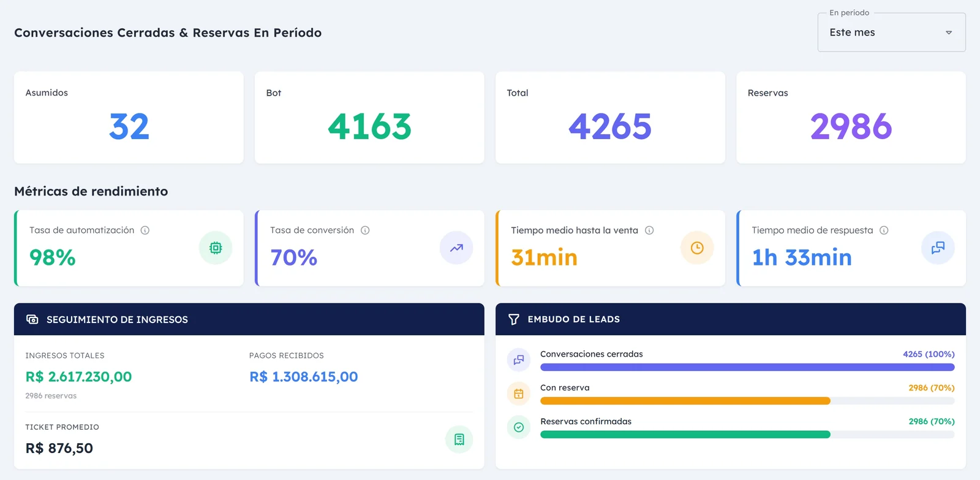This screenshot has width=980, height=480.
Task: Click the R$ 876,50 average ticket value
Action: (x=59, y=449)
